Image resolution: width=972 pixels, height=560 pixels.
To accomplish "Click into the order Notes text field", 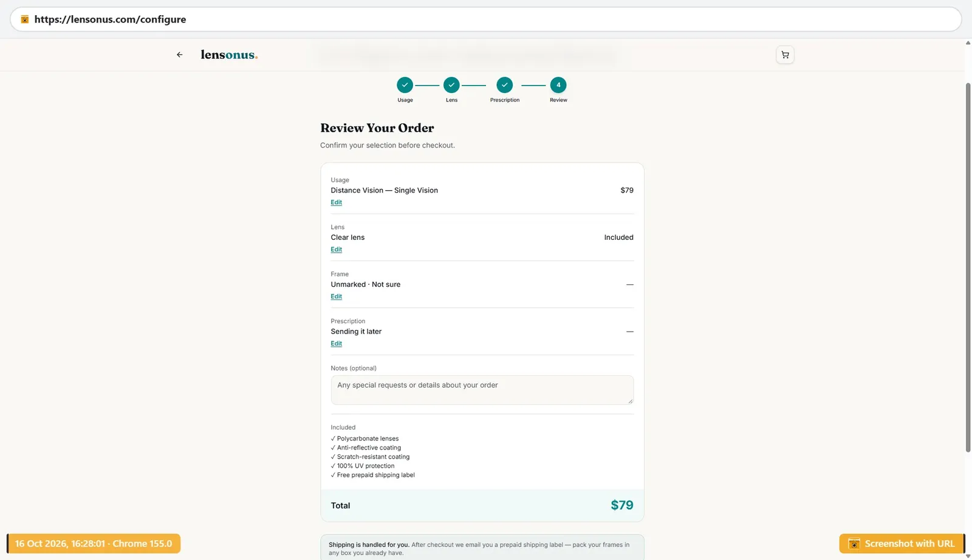I will pyautogui.click(x=482, y=390).
